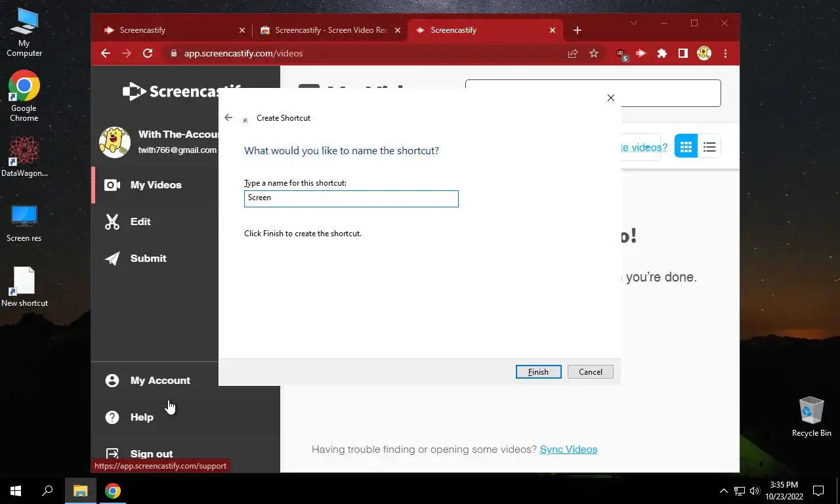Click Chrome icon in taskbar
Screen dimensions: 840x504
point(113,491)
